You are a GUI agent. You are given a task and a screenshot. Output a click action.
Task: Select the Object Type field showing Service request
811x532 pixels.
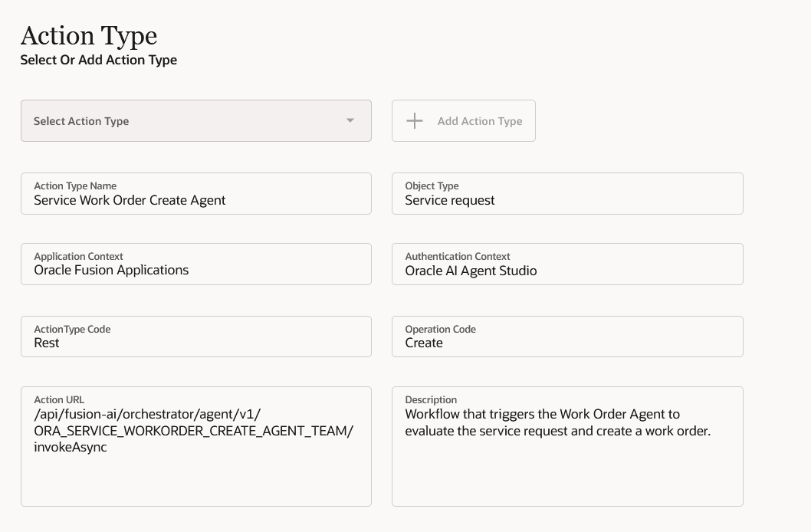click(x=567, y=193)
